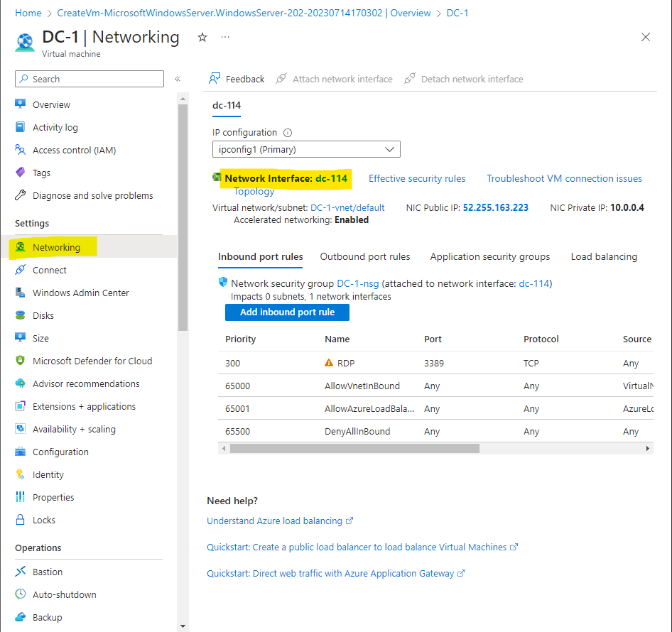The width and height of the screenshot is (672, 632).
Task: Click the Availability + scaling icon
Action: click(20, 428)
